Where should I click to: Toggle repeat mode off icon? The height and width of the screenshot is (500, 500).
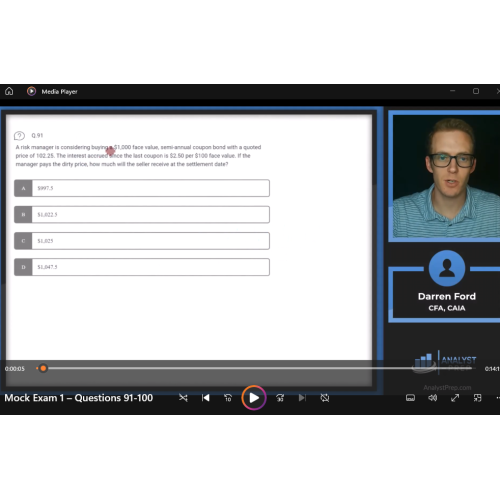(325, 398)
